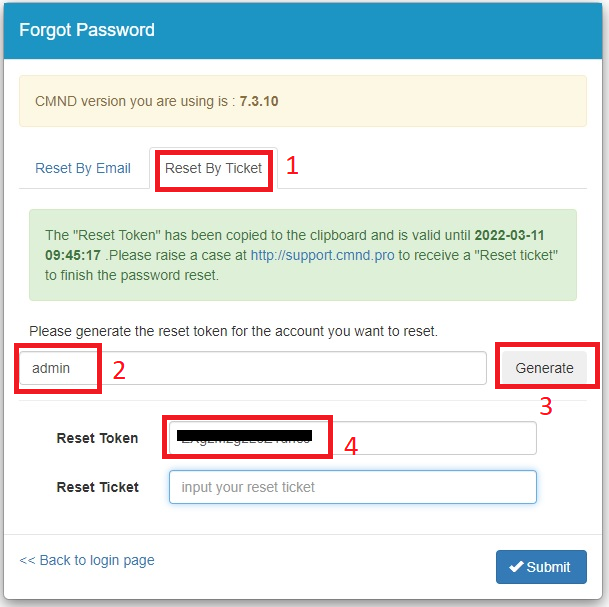Click the CMND version notice banner
The height and width of the screenshot is (607, 609).
click(303, 101)
